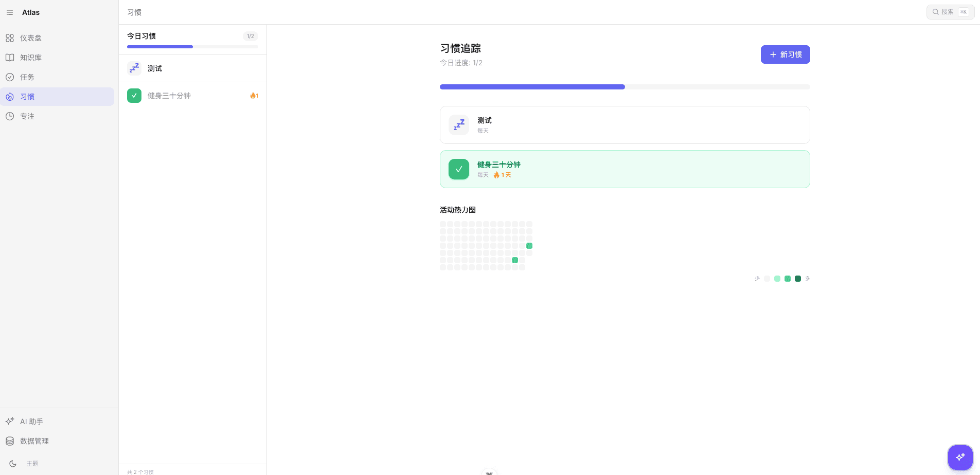
Task: Click the Atlas app name
Action: point(31,12)
